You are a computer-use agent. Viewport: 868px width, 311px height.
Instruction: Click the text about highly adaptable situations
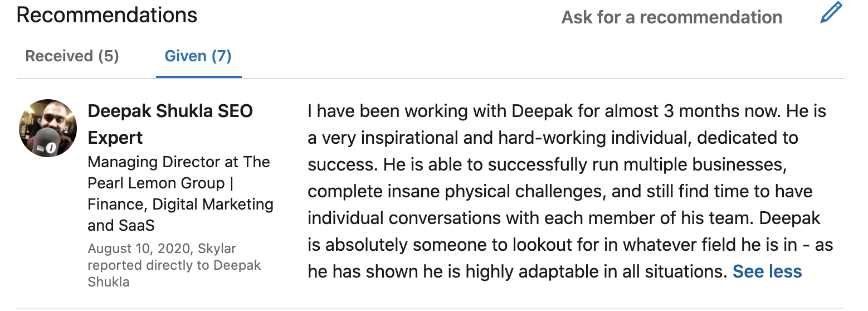[x=518, y=271]
